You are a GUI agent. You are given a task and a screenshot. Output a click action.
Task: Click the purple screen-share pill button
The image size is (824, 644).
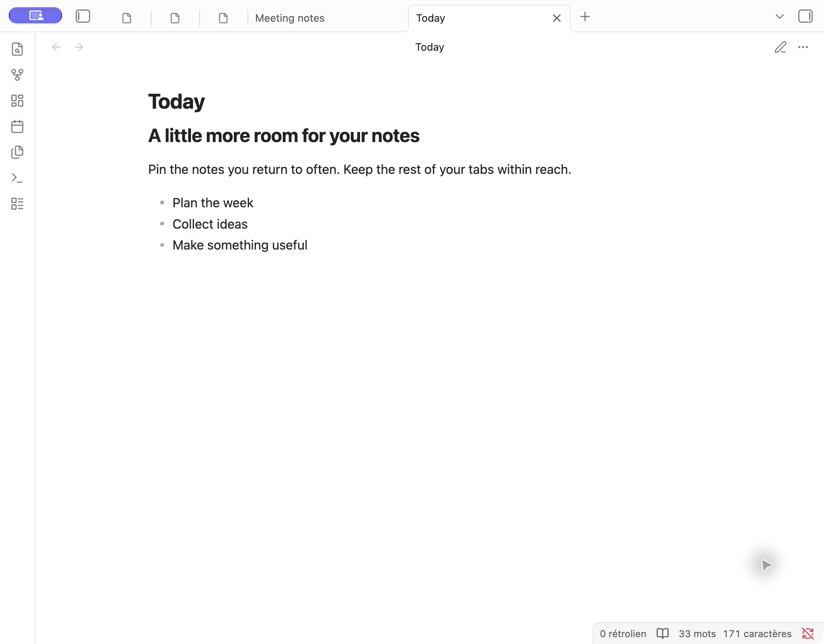coord(35,16)
